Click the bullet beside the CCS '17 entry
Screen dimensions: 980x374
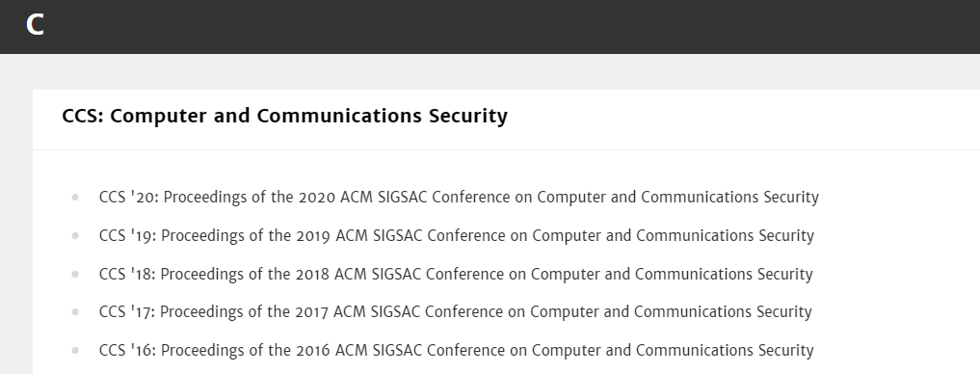(75, 311)
